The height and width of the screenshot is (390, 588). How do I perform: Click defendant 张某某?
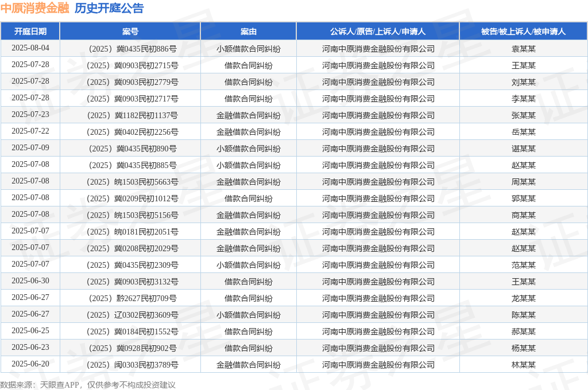(x=524, y=115)
